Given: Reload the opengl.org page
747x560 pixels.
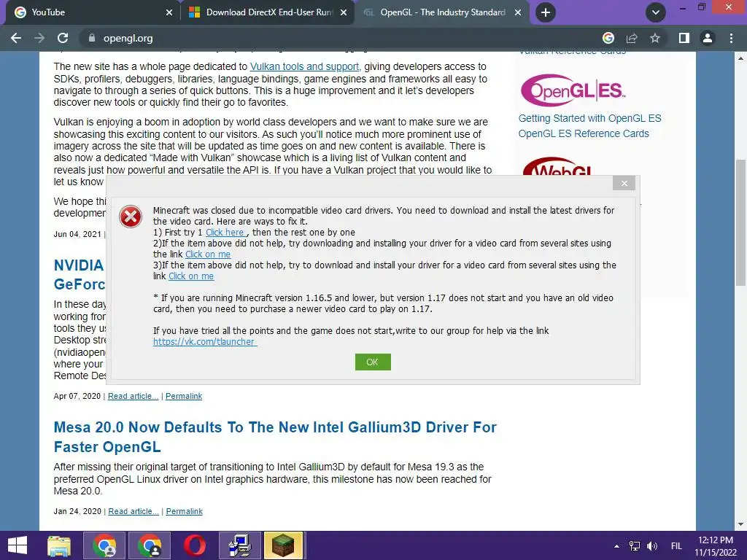Looking at the screenshot, I should click(63, 38).
